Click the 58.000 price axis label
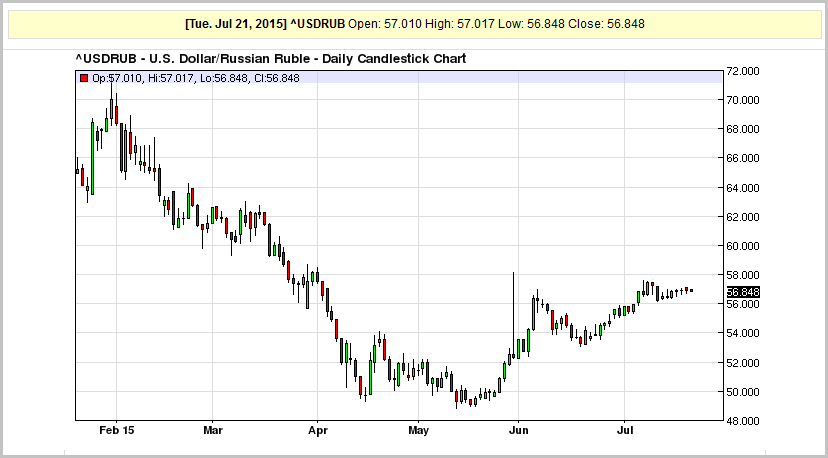 pos(743,275)
